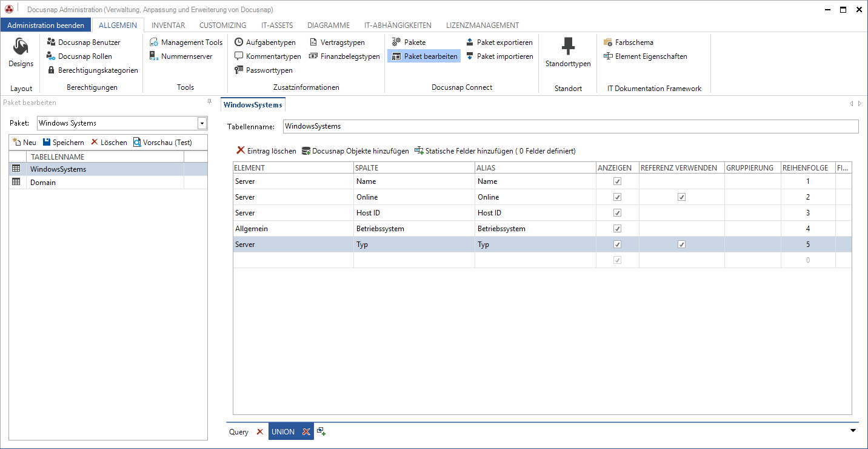Click Eintrag löschen
Viewport: 868px width, 449px height.
point(266,151)
